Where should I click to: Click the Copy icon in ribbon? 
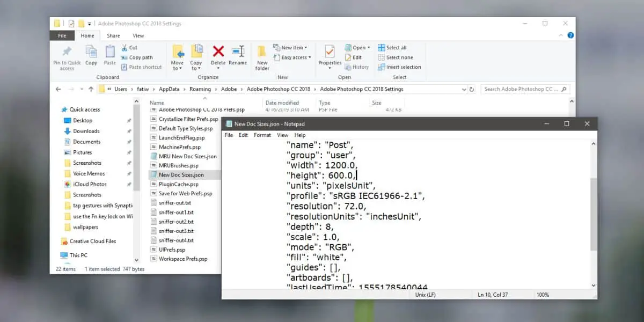point(91,52)
